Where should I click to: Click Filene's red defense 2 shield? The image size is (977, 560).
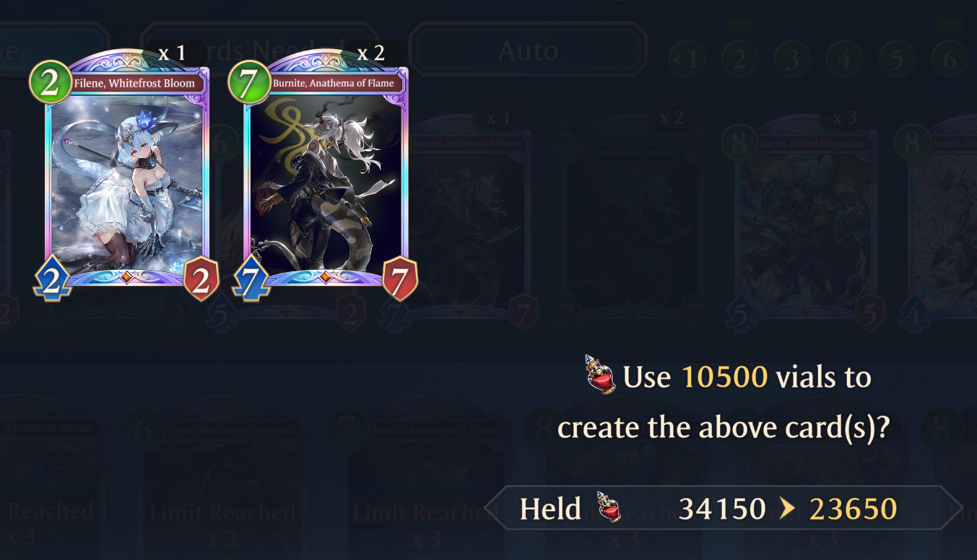[201, 279]
